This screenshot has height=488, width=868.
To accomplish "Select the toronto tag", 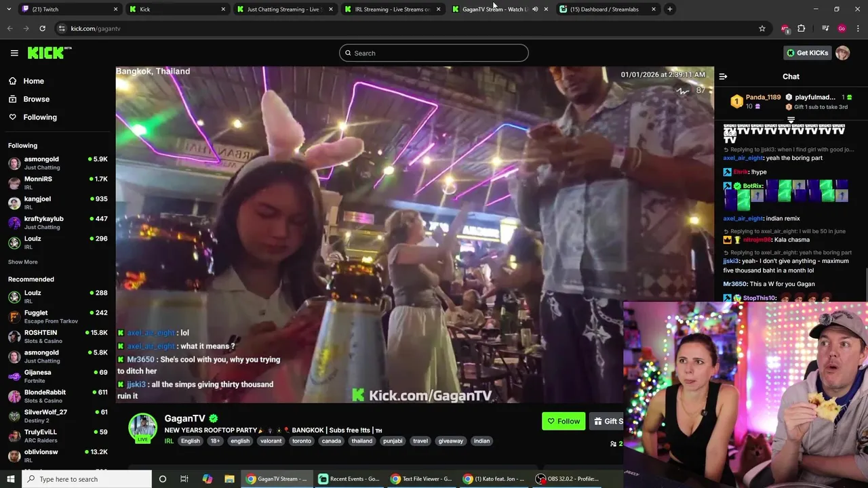I will click(x=302, y=441).
